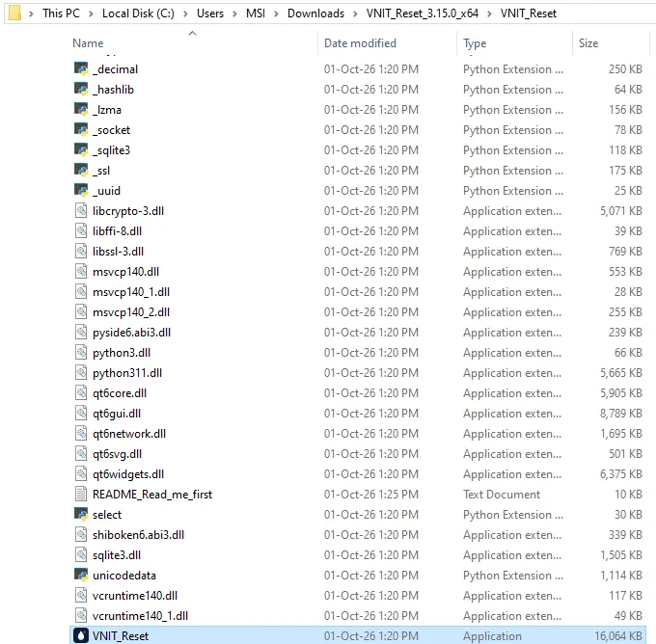Click the python311.dll file icon
The image size is (656, 644).
(81, 372)
